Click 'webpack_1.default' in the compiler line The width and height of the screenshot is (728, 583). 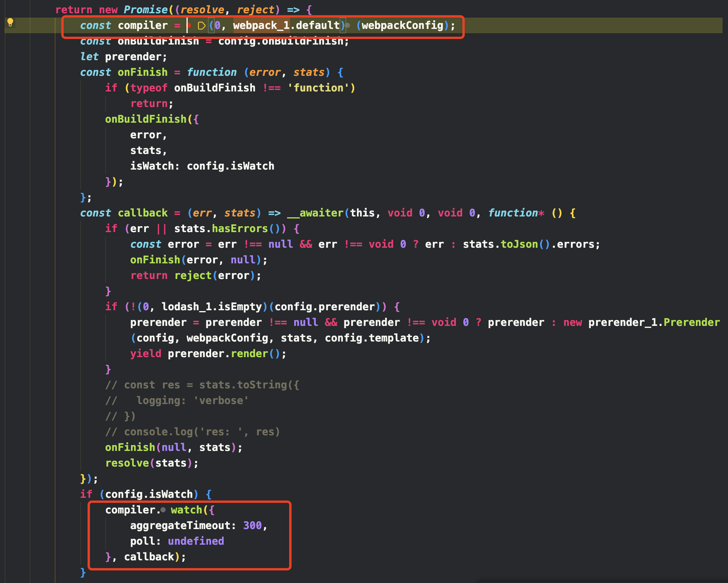(286, 25)
